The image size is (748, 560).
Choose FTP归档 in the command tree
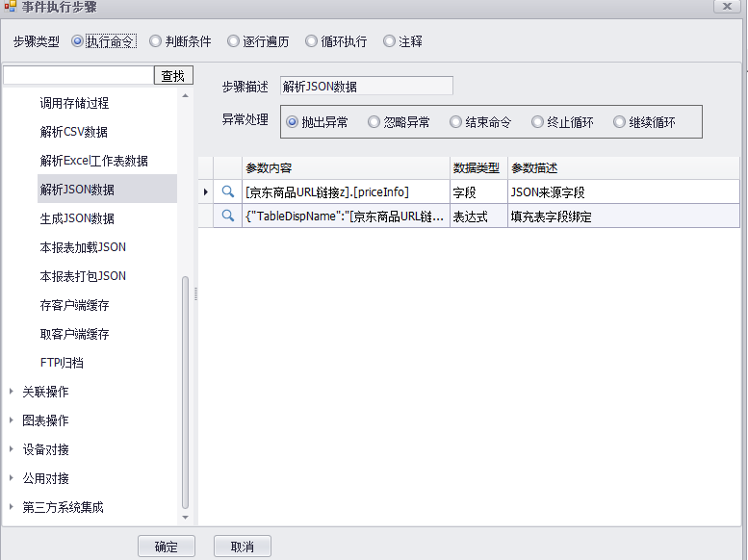(x=62, y=363)
